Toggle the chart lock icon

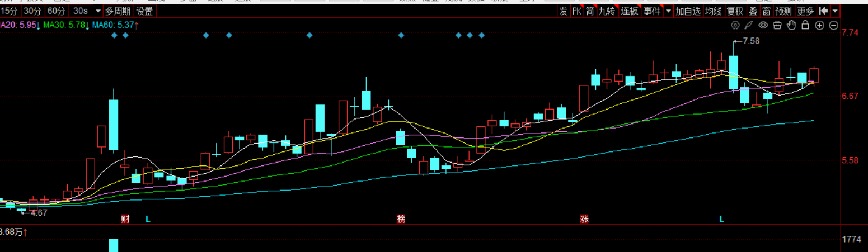click(x=805, y=25)
